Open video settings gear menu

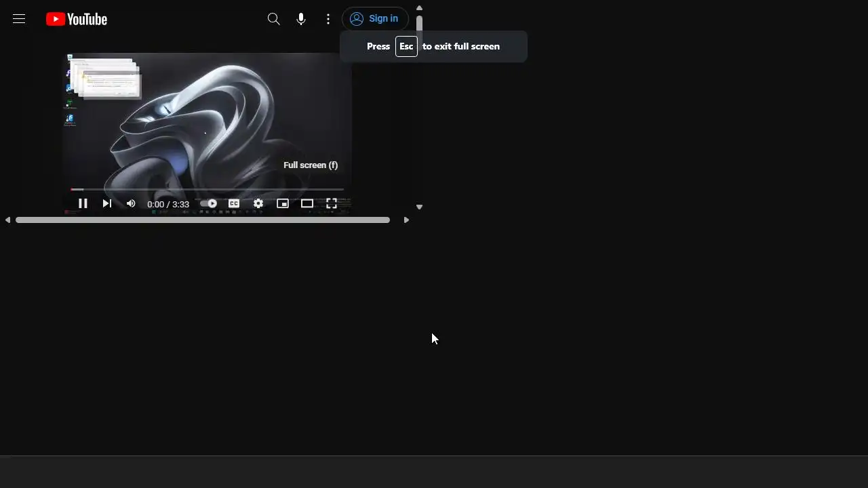pyautogui.click(x=258, y=203)
